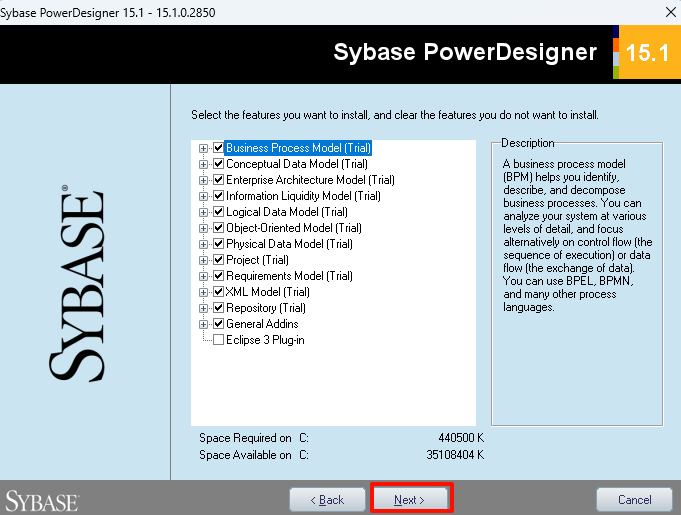
Task: Select Conceptual Data Model (Trial) label
Action: [297, 164]
